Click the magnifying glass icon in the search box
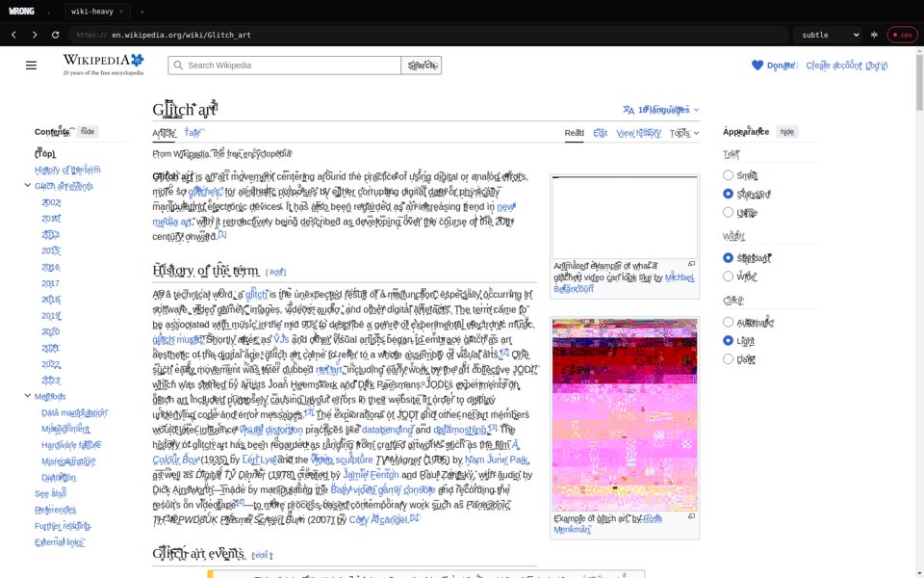The height and width of the screenshot is (578, 924). (x=178, y=66)
